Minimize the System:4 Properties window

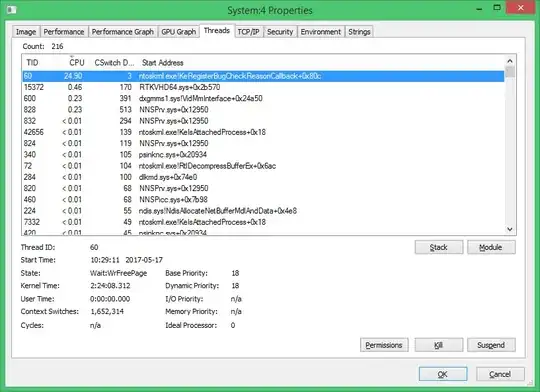pos(479,9)
